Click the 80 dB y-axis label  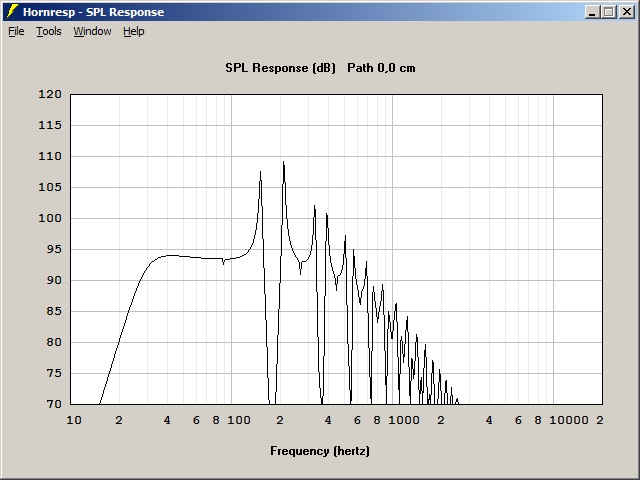tap(53, 342)
